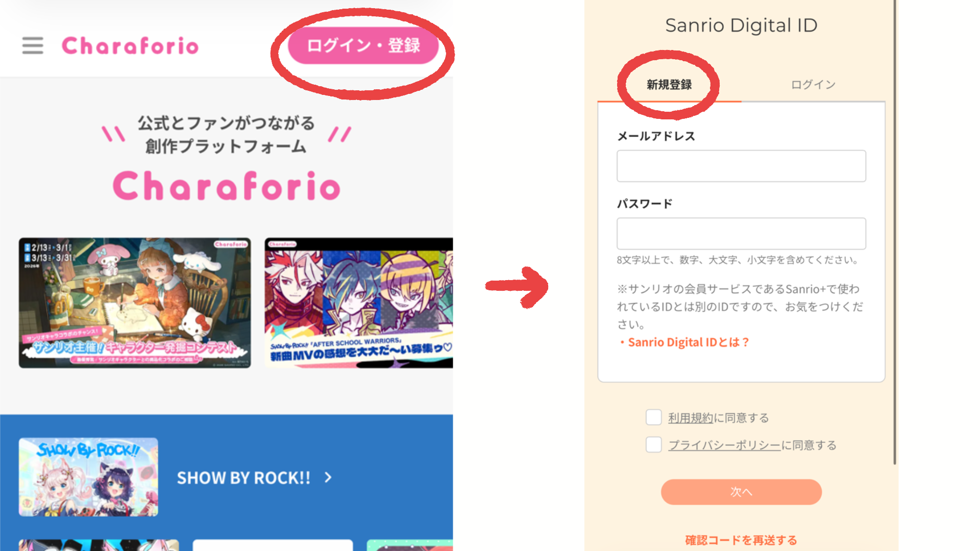The width and height of the screenshot is (980, 551).
Task: Expand SHOW BY ROCK!! chevron arrow
Action: point(328,478)
